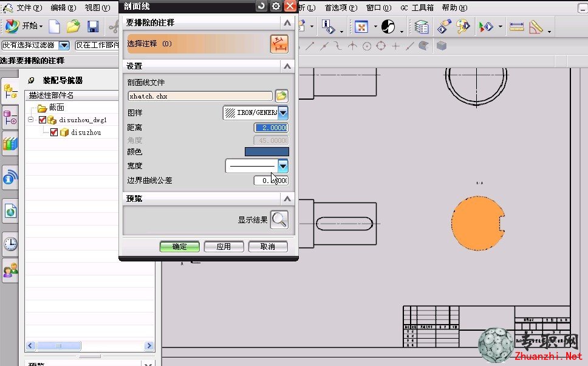Browse for crosshatch file folder icon
Image resolution: width=588 pixels, height=366 pixels.
click(282, 95)
